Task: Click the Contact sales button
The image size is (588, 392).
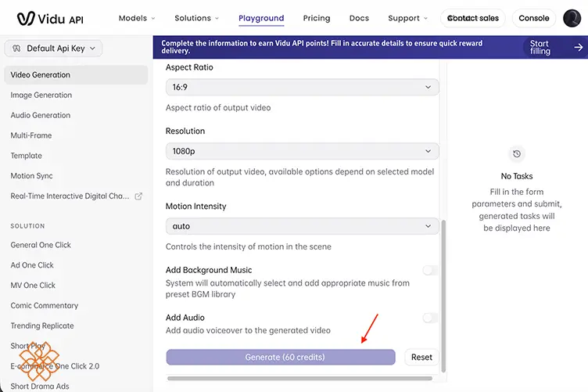Action: click(473, 18)
